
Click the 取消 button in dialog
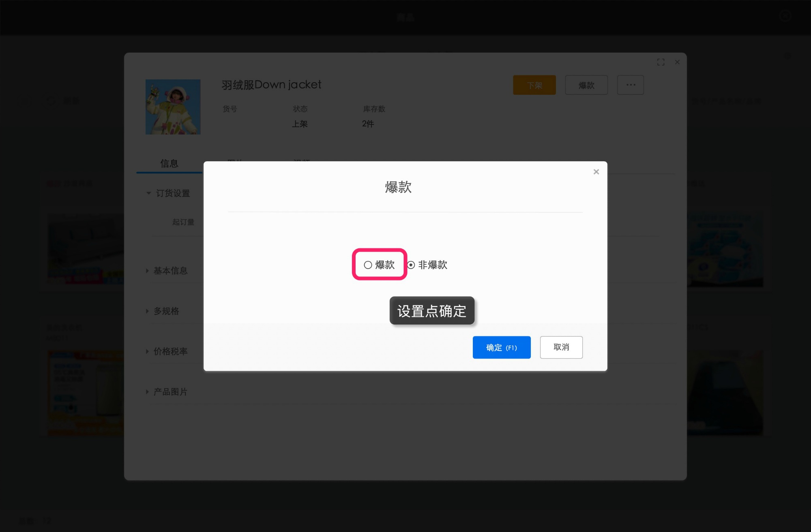click(x=561, y=347)
